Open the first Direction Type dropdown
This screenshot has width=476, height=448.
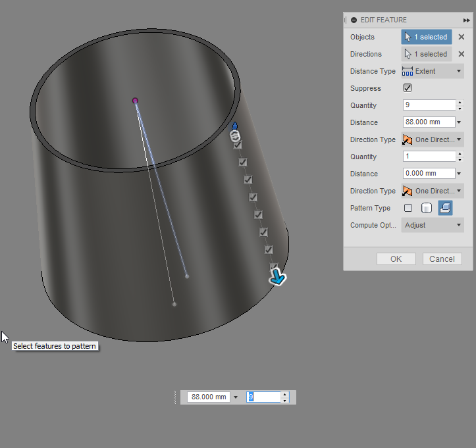point(433,139)
